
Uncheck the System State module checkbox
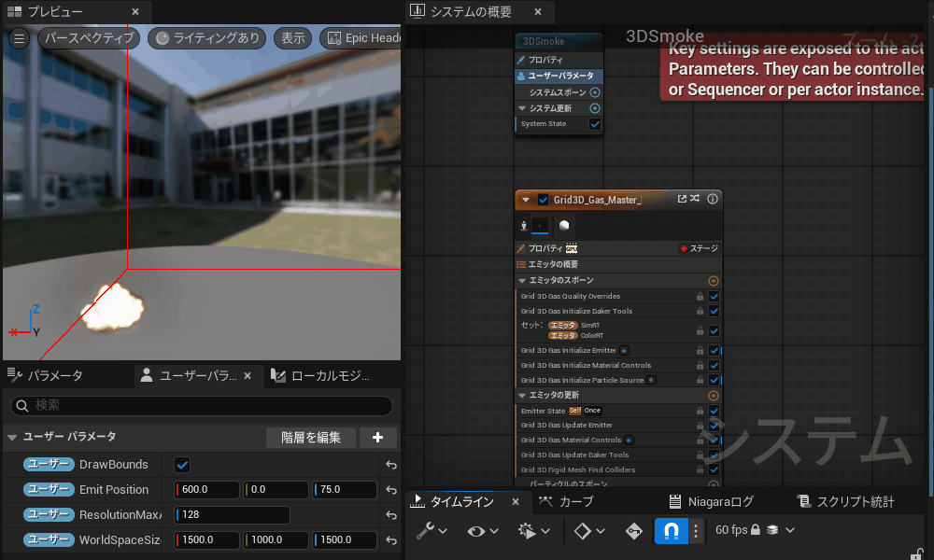coord(595,124)
